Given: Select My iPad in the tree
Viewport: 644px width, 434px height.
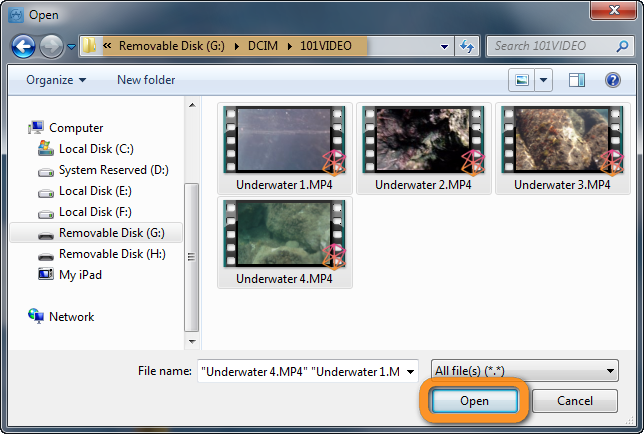Looking at the screenshot, I should click(80, 275).
